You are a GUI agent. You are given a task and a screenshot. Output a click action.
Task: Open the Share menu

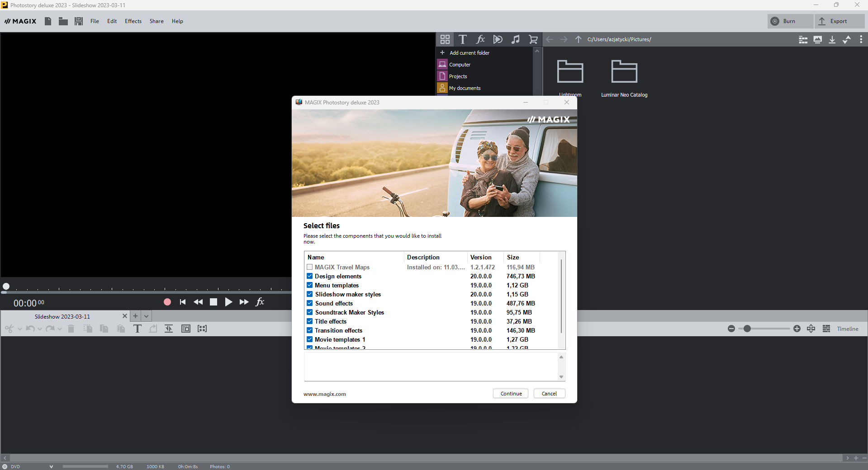[x=157, y=21]
